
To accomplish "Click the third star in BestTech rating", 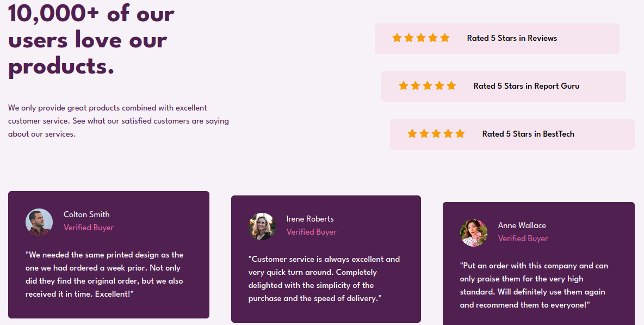I will tap(436, 133).
